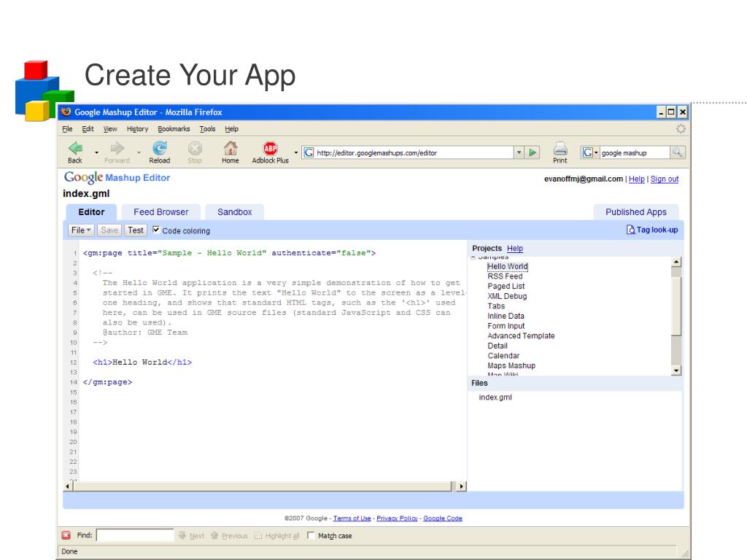The image size is (747, 560).
Task: Print the page using printer icon
Action: [x=560, y=149]
